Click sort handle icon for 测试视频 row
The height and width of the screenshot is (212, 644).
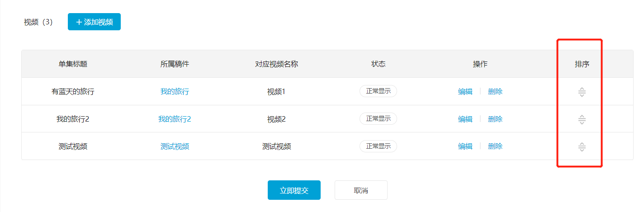tap(582, 147)
